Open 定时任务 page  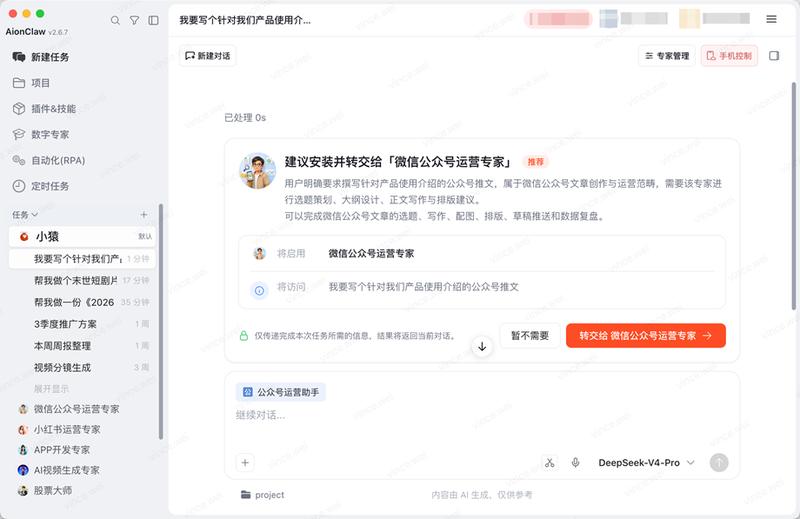[40, 186]
